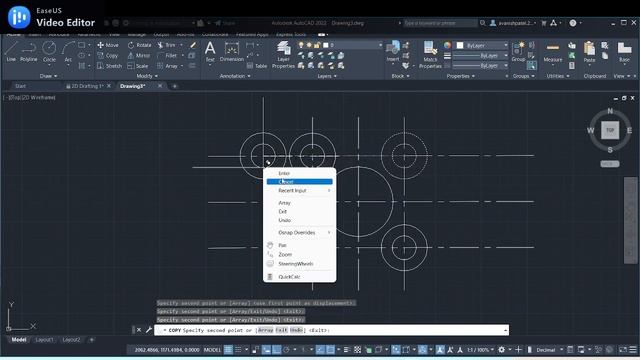Click the Measure tool
Screen dimensions: 640x360
(x=553, y=52)
